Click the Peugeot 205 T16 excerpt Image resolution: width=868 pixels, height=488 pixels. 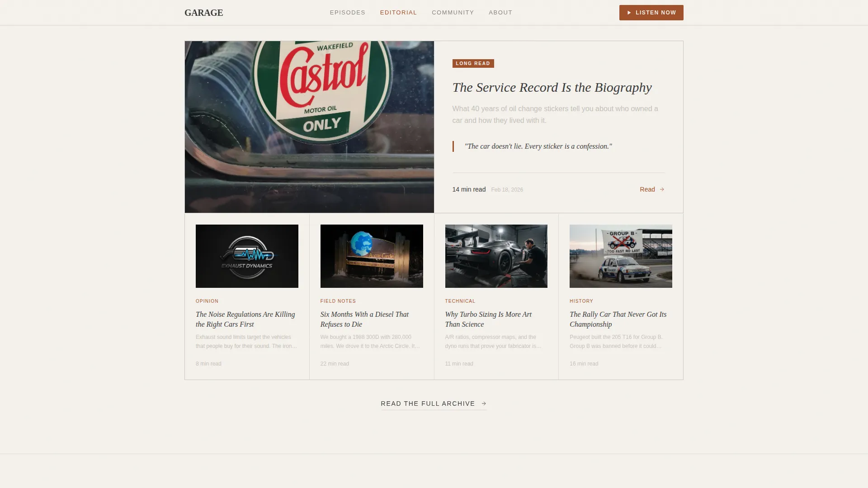tap(616, 342)
